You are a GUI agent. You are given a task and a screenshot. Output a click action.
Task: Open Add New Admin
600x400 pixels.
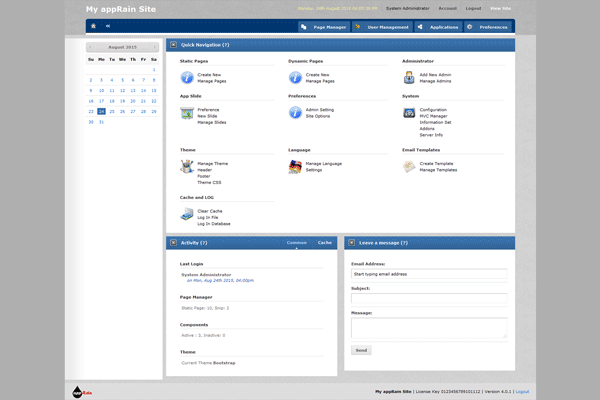pyautogui.click(x=435, y=75)
